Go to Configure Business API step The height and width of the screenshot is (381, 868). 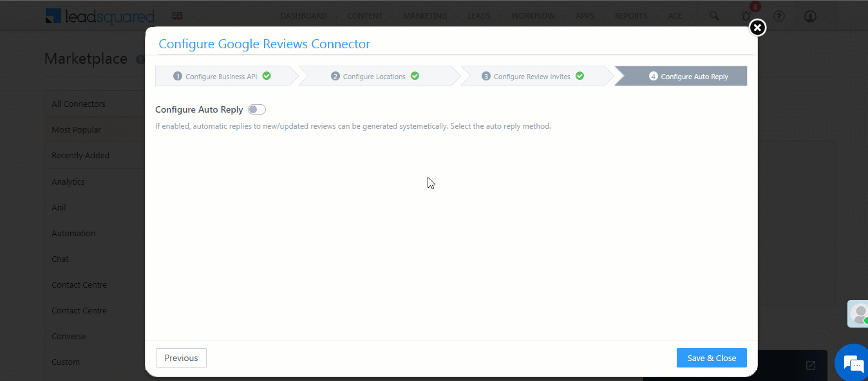pos(227,76)
